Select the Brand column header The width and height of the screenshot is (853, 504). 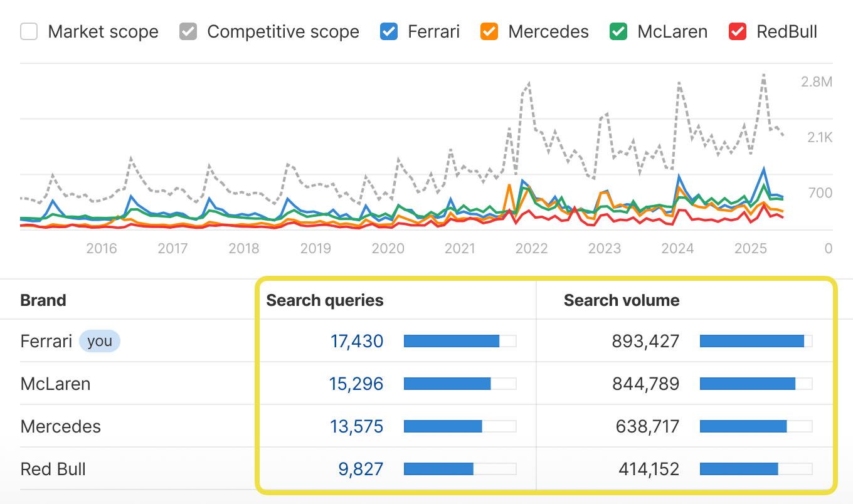(43, 300)
